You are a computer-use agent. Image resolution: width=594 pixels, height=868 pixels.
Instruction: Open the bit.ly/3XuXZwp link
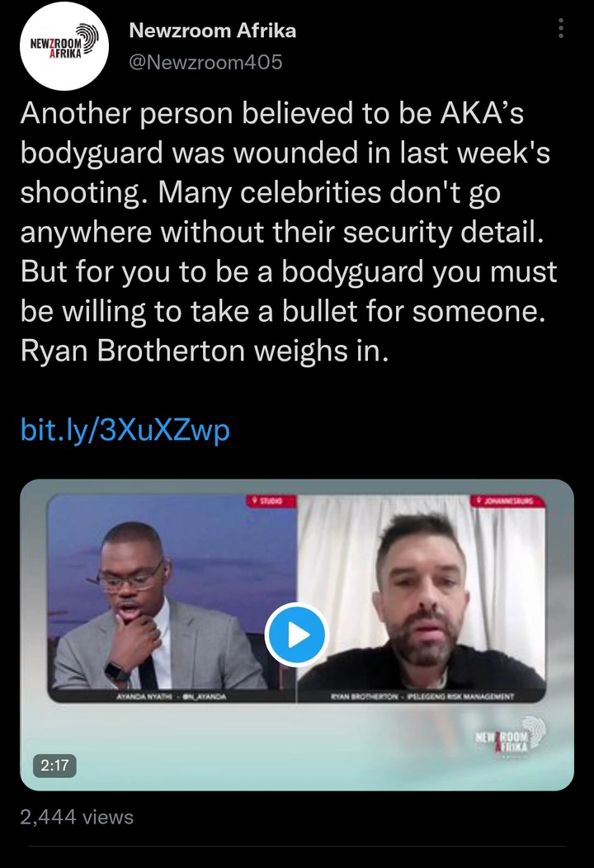pyautogui.click(x=125, y=430)
